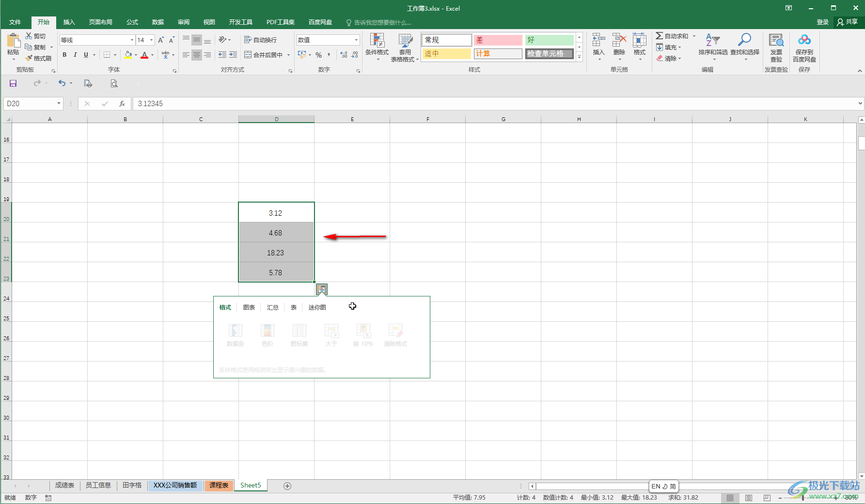Open the Formulas (公式) ribbon tab
Screen dimensions: 865x504
[132, 22]
